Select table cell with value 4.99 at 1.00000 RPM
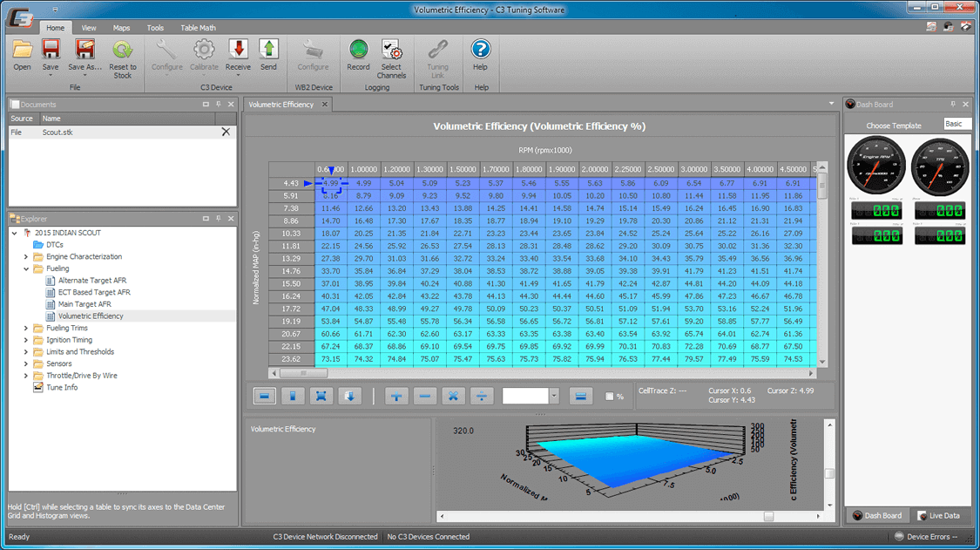980x550 pixels. click(363, 183)
